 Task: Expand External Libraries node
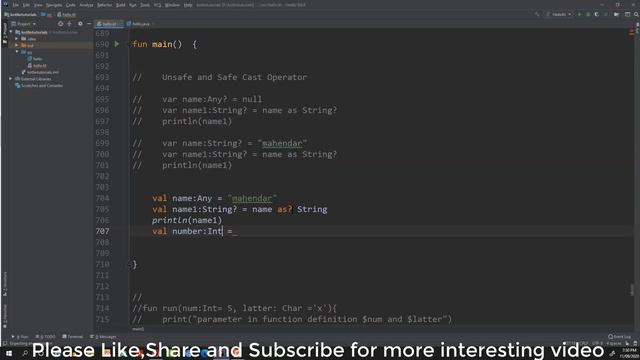[x=11, y=79]
